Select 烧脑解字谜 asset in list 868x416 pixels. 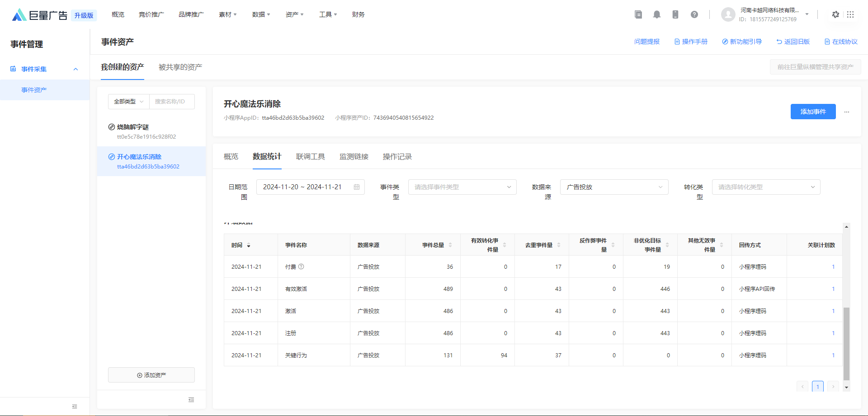coord(151,131)
